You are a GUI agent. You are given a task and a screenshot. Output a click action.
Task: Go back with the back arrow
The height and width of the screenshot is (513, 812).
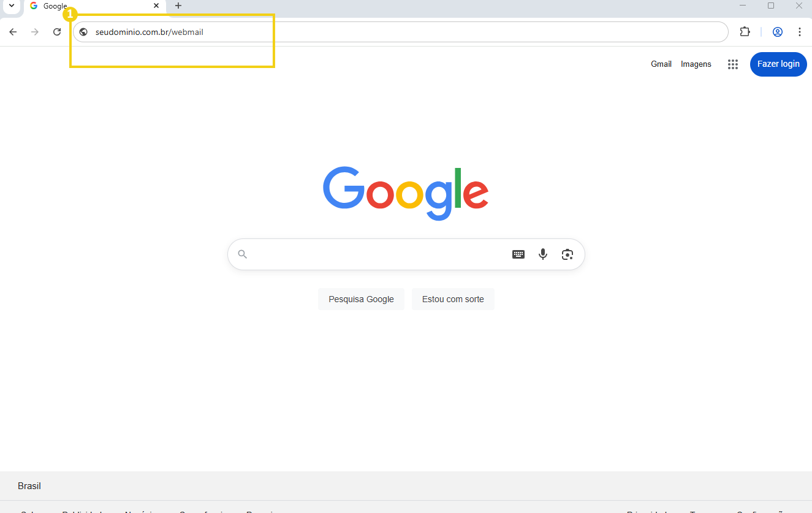(13, 32)
